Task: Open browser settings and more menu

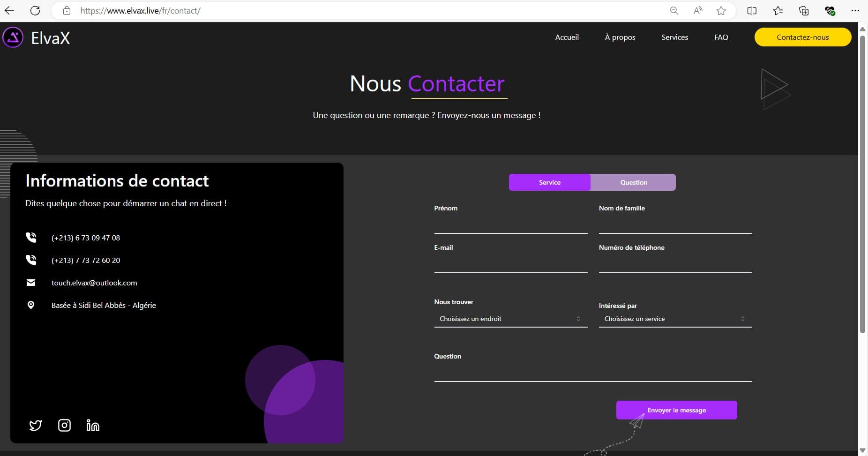Action: point(855,10)
